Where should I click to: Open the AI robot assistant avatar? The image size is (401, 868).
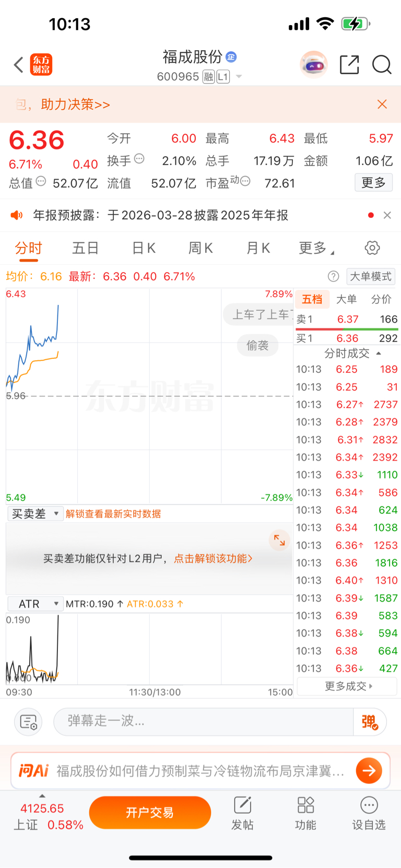(313, 65)
